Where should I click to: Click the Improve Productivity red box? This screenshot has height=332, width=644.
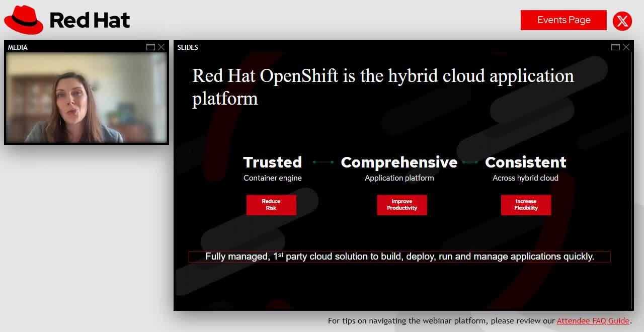click(402, 205)
